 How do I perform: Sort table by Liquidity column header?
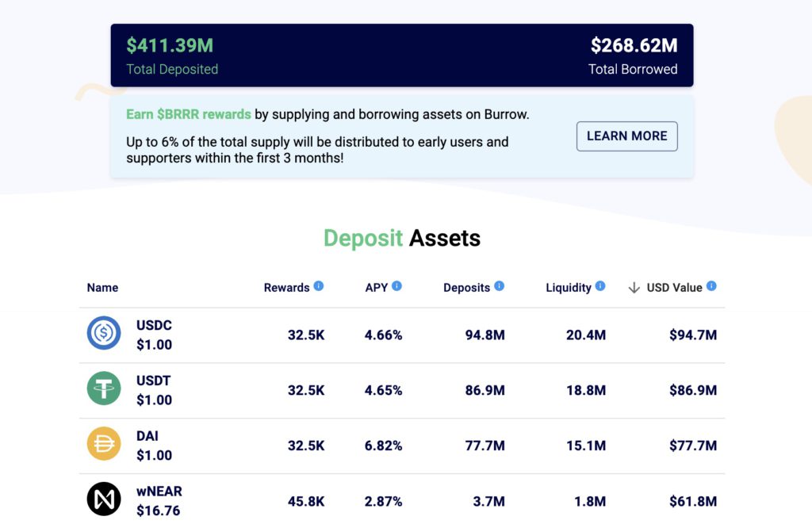(569, 288)
